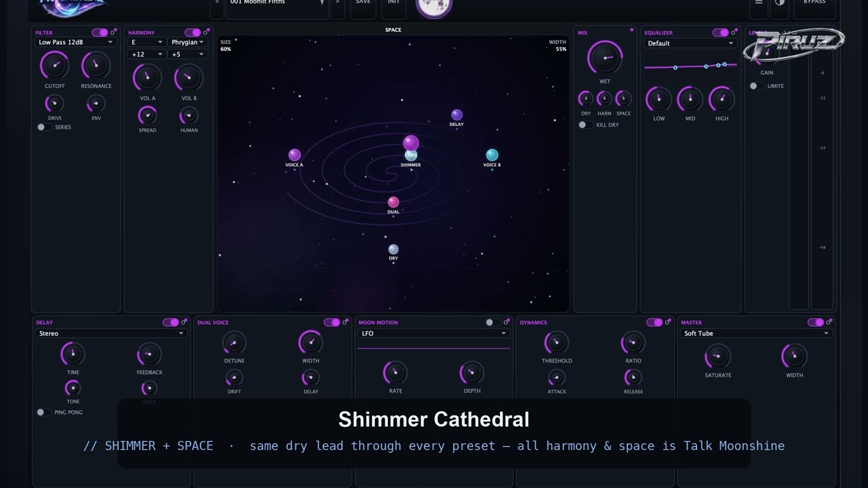Image resolution: width=868 pixels, height=488 pixels.
Task: Click the delay Time knob
Action: point(73,354)
